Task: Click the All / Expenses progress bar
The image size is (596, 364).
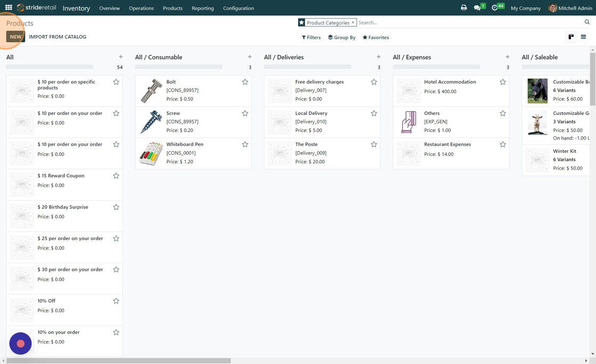Action: (436, 67)
